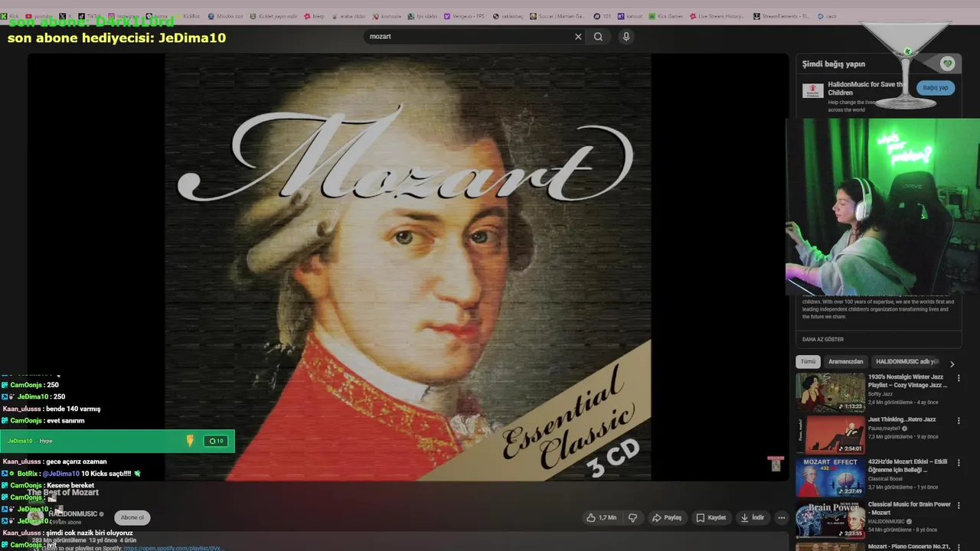The height and width of the screenshot is (551, 980).
Task: Open Just Thinking...Retro Jazz thumbnail
Action: 830,435
